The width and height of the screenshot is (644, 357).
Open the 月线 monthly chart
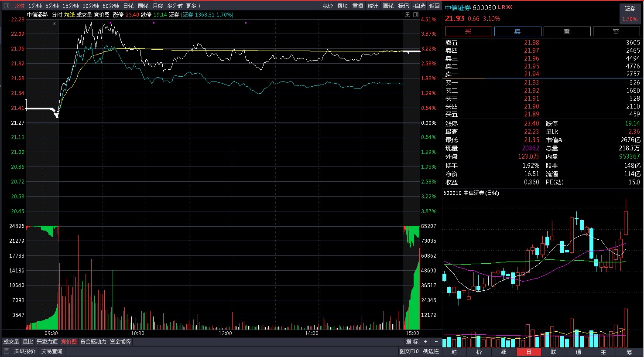tap(158, 6)
